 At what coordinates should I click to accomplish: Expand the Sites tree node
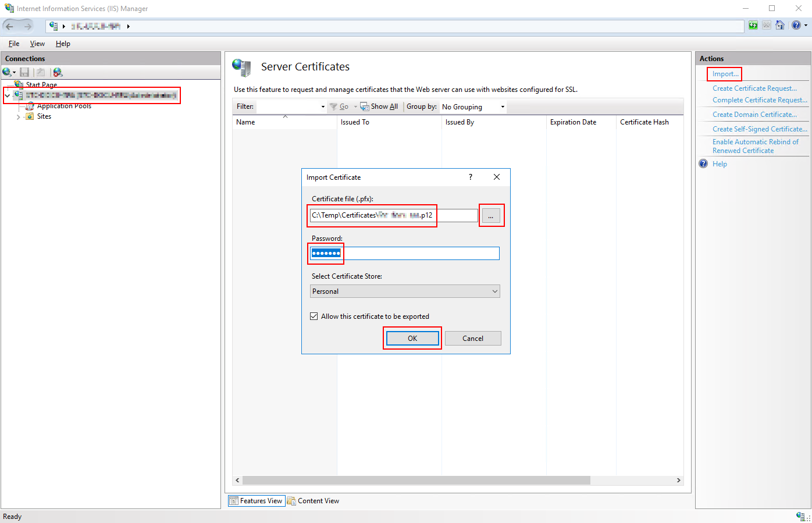coord(18,116)
